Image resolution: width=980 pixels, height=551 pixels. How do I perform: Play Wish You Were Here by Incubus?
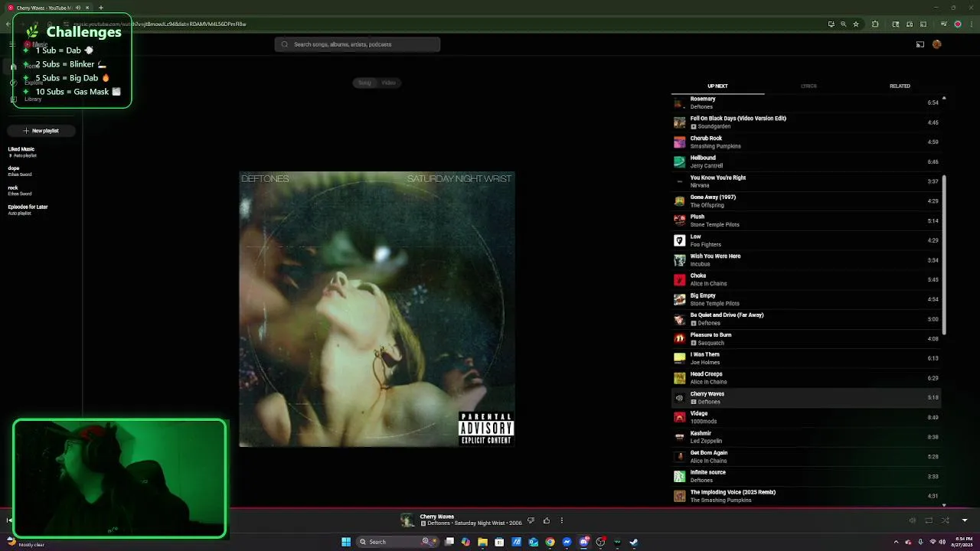point(805,260)
